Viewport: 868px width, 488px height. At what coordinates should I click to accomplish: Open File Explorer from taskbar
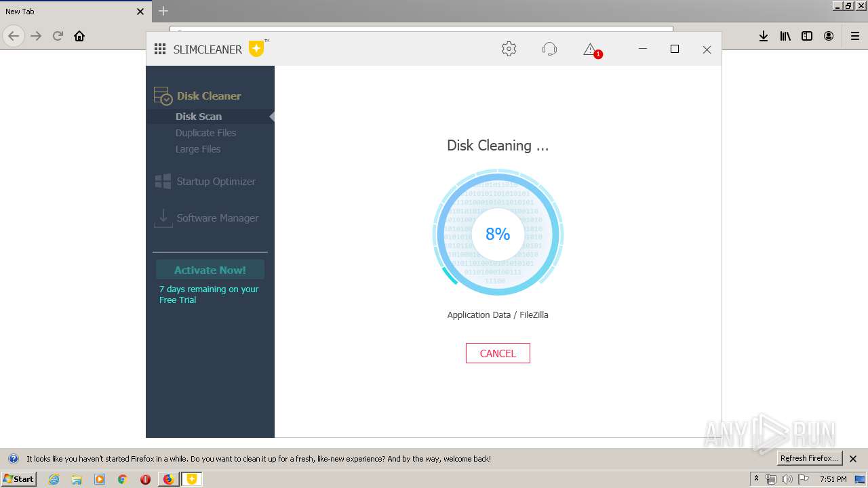[77, 479]
